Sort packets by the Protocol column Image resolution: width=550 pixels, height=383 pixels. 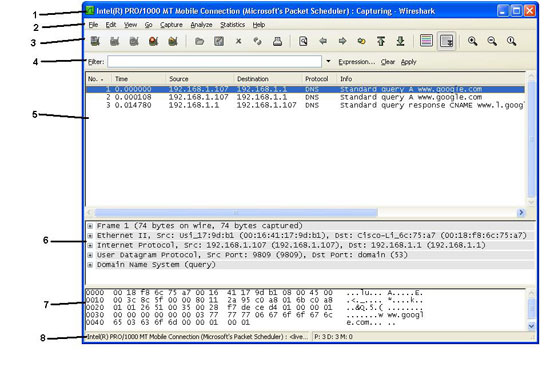319,79
